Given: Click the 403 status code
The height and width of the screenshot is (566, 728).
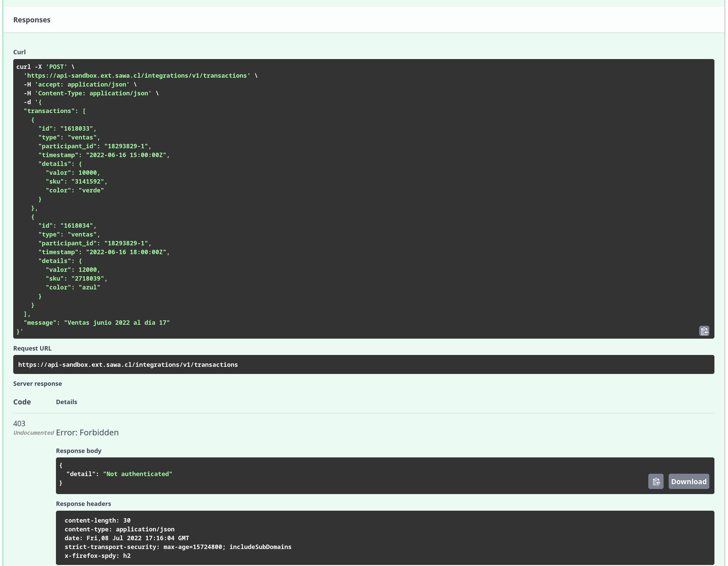Looking at the screenshot, I should tap(19, 423).
